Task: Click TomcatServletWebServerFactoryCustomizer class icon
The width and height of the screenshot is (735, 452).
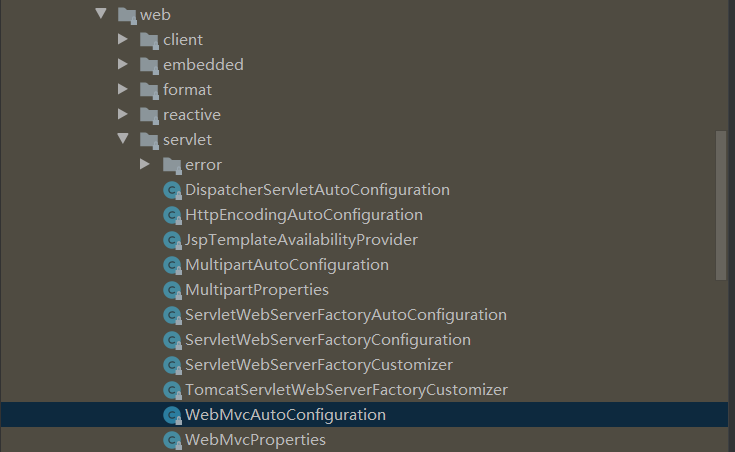Action: point(172,390)
